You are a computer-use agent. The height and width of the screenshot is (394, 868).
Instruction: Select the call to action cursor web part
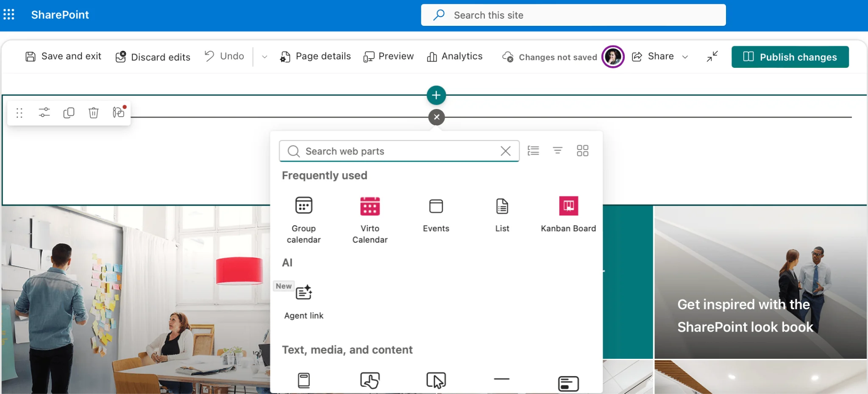point(436,380)
